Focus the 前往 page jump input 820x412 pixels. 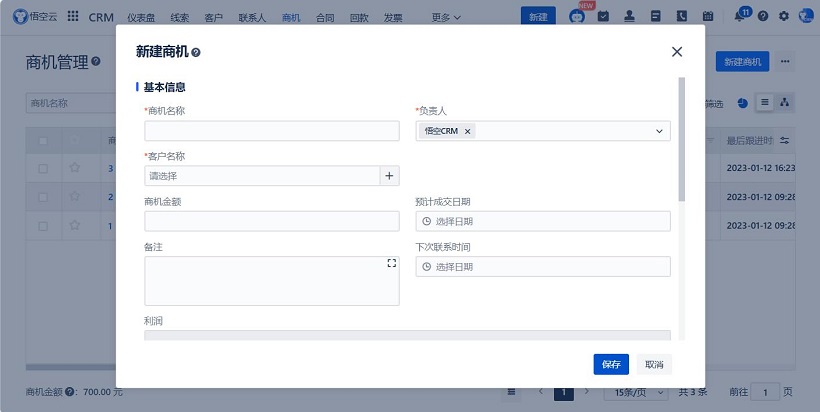tap(765, 392)
